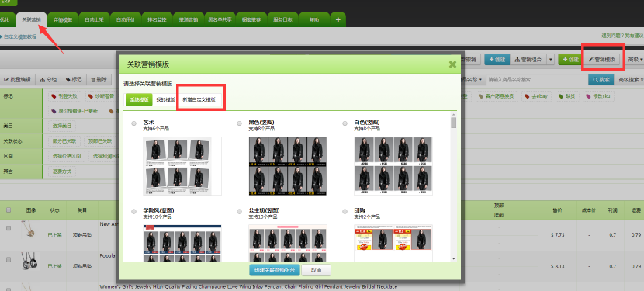Click the 创建关联营销组合 button
Viewport: 644px width, 291px height.
coord(275,271)
